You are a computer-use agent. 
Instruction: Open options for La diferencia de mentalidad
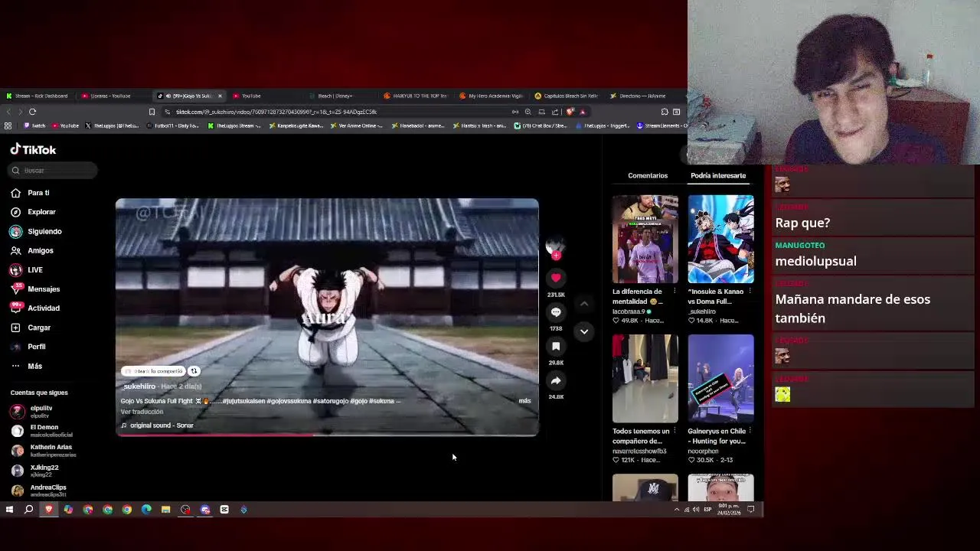point(675,292)
